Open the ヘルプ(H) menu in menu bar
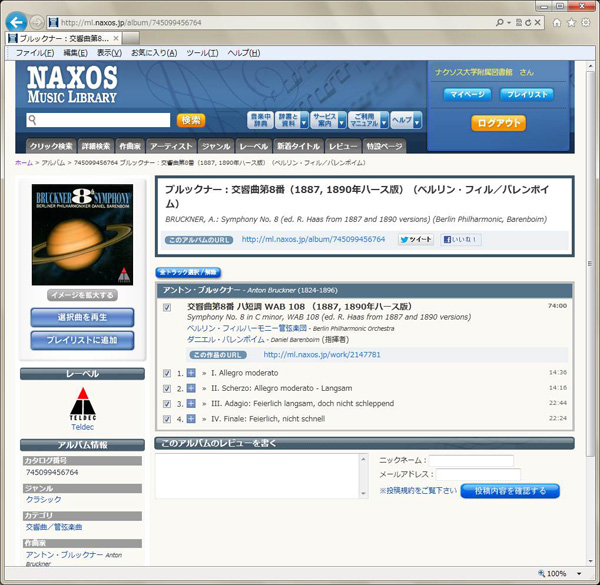 244,53
